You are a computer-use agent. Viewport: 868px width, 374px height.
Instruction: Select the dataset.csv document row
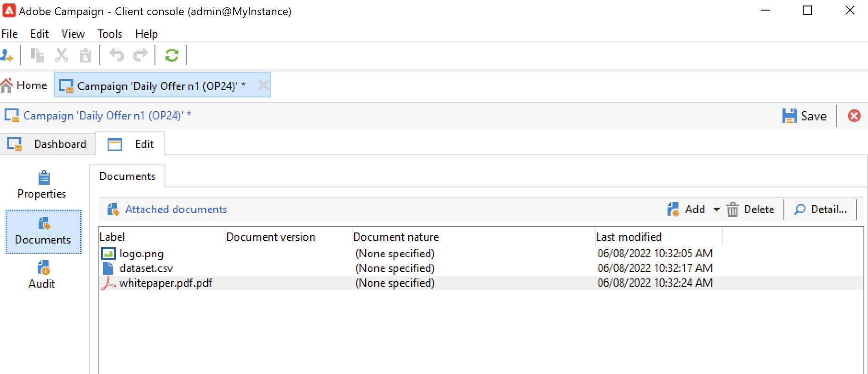[x=481, y=268]
